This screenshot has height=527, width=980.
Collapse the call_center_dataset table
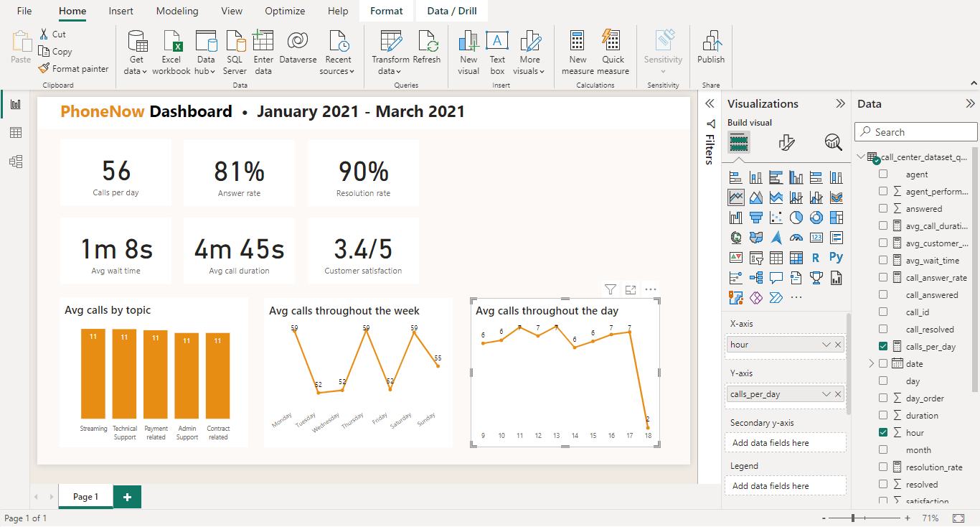(861, 157)
